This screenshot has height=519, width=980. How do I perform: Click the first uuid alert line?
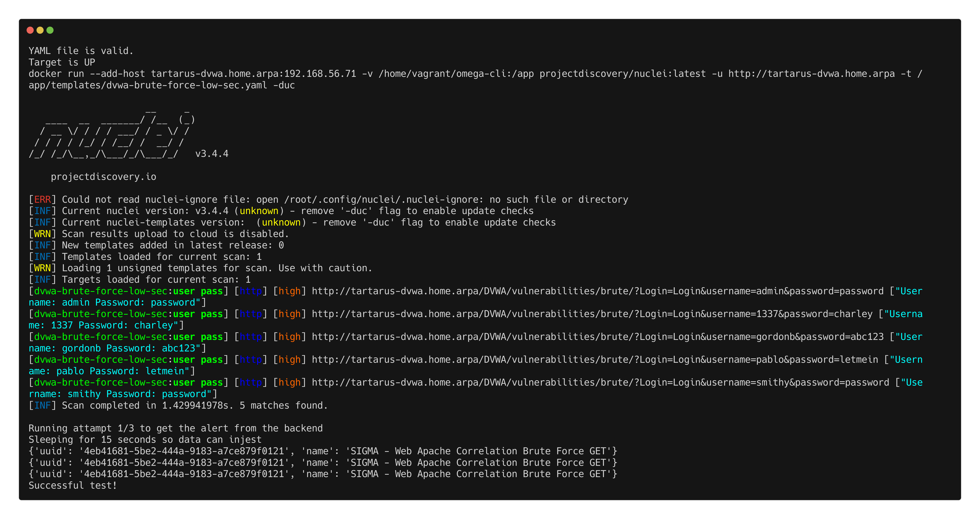323,451
